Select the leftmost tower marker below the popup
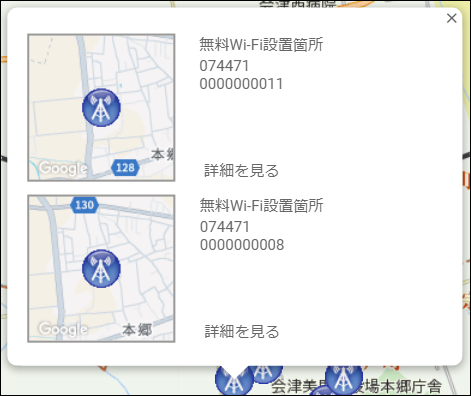Image resolution: width=471 pixels, height=396 pixels. point(234,381)
